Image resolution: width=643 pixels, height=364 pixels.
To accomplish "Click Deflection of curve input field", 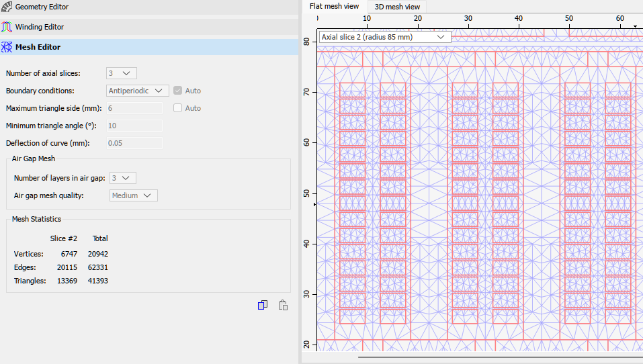I will [134, 143].
